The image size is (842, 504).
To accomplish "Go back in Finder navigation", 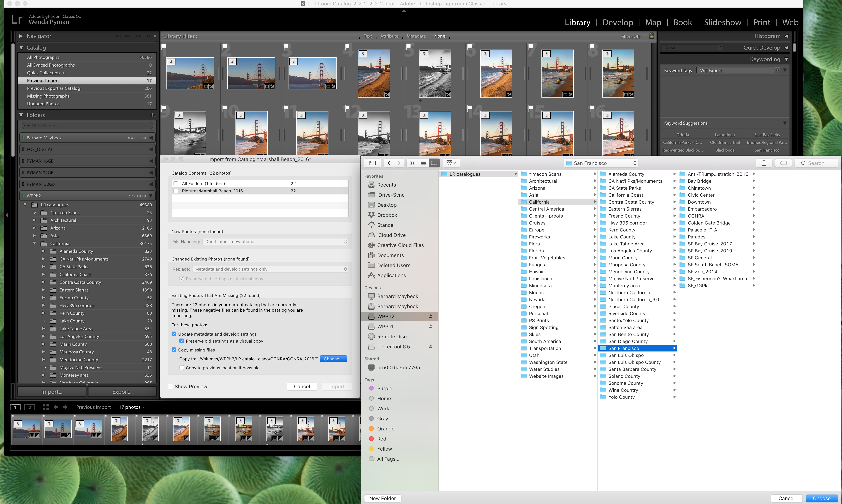I will click(389, 163).
